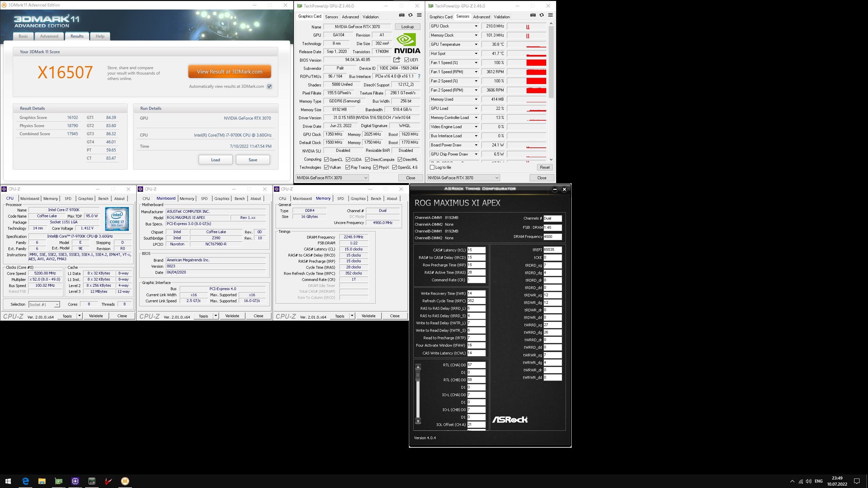Image resolution: width=868 pixels, height=488 pixels.
Task: Toggle DirectCompute checkbox
Action: [367, 160]
